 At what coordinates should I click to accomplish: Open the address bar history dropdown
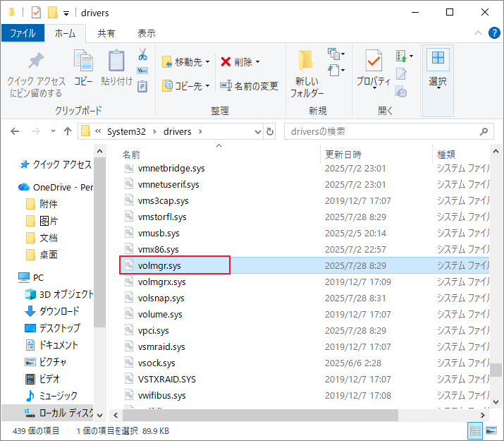coord(257,131)
